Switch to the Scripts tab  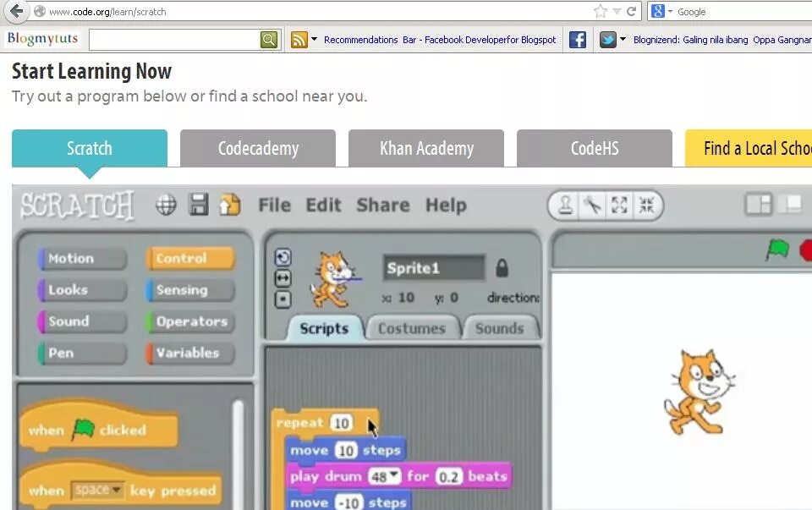tap(324, 328)
